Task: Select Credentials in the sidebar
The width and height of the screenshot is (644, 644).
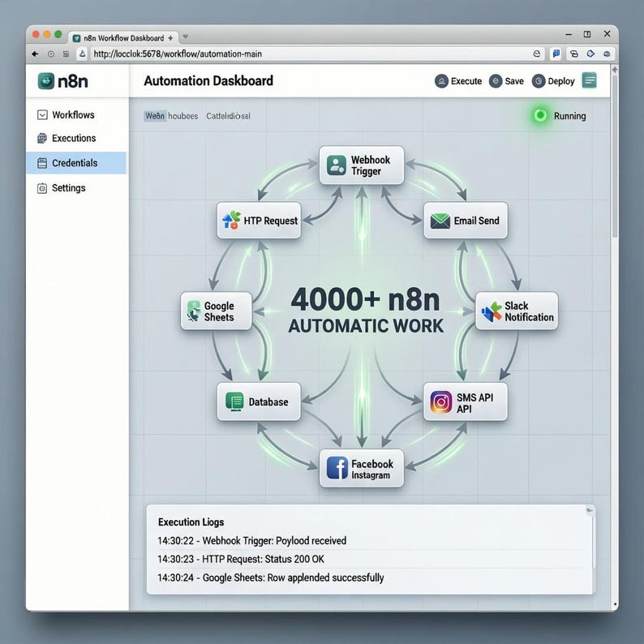Action: click(x=76, y=163)
